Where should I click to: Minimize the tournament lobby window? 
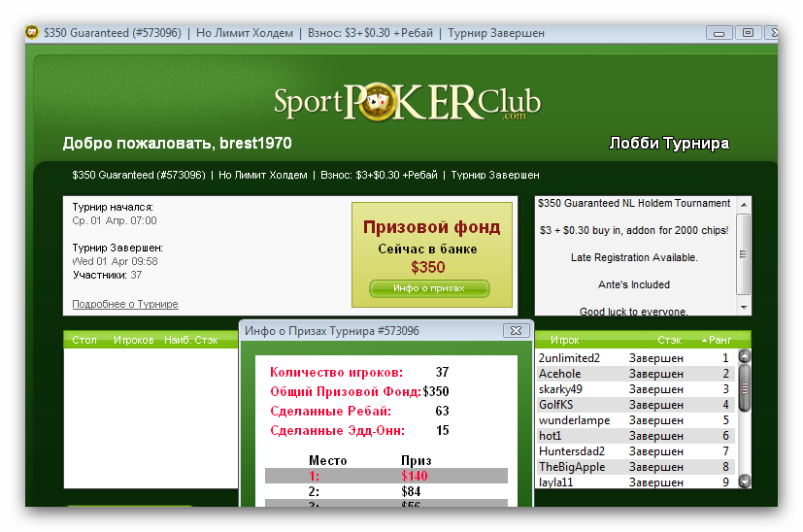point(719,33)
